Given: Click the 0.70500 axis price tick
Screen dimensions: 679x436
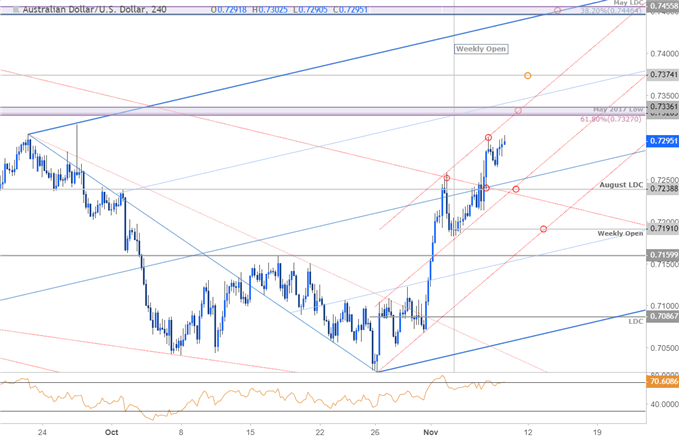Looking at the screenshot, I should tap(664, 348).
